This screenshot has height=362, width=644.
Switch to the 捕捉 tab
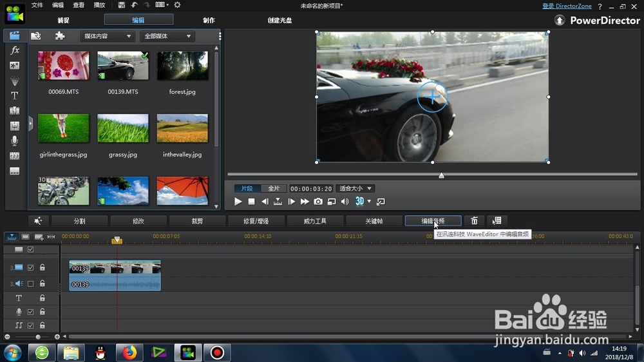coord(63,20)
